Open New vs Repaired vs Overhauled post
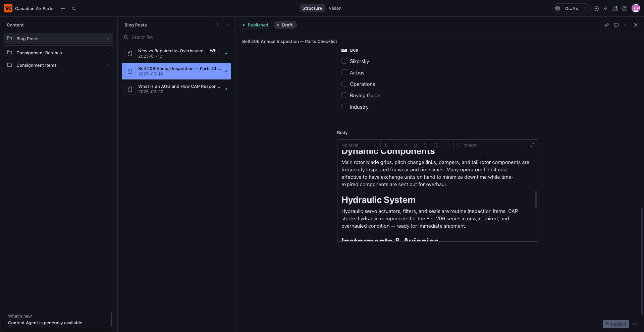This screenshot has width=644, height=332. click(x=176, y=53)
